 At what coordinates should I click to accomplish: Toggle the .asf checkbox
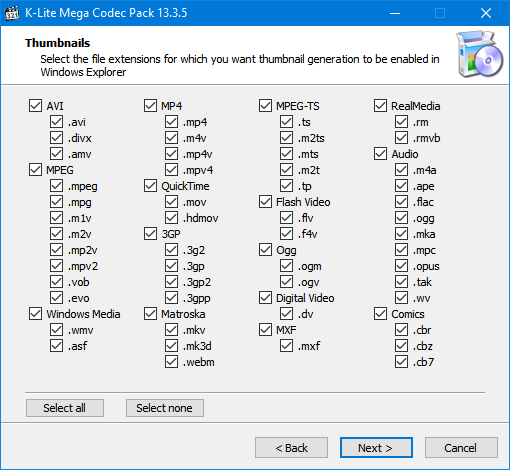point(56,346)
